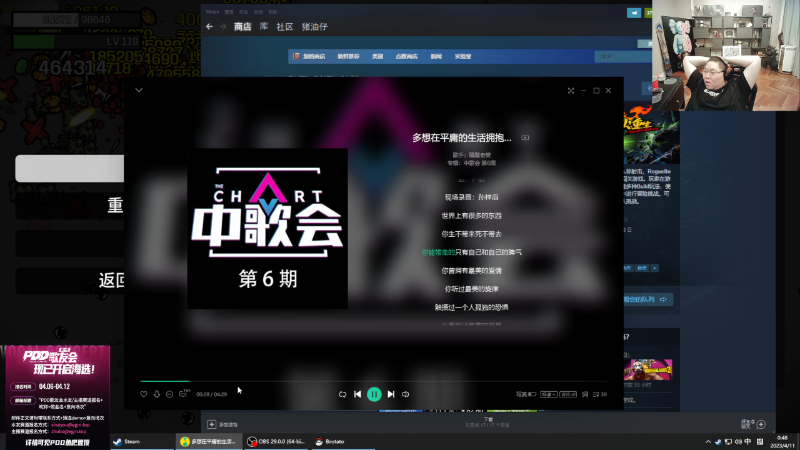Open 点数商店 in the Steam store nav
The image size is (800, 450).
pyautogui.click(x=407, y=57)
